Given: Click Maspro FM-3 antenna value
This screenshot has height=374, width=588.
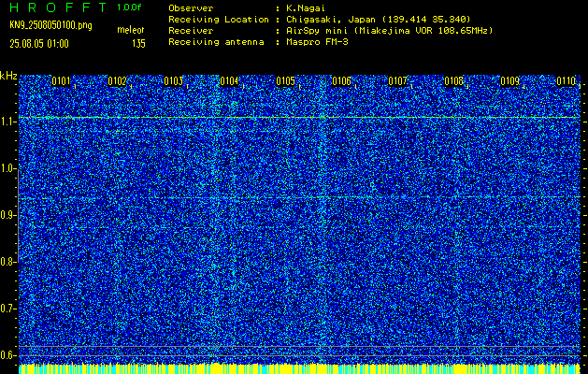Looking at the screenshot, I should click(317, 42).
